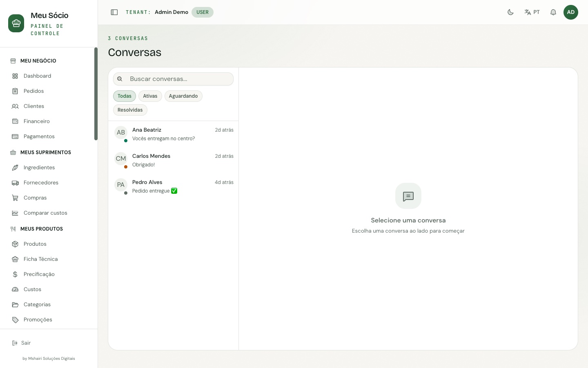Open the PT language selector
Viewport: 588px width, 368px height.
click(532, 12)
